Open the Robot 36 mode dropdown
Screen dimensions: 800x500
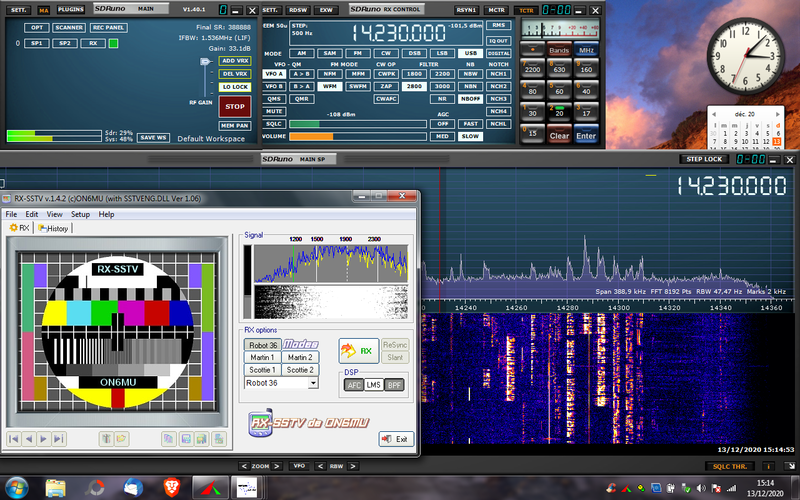(x=312, y=383)
